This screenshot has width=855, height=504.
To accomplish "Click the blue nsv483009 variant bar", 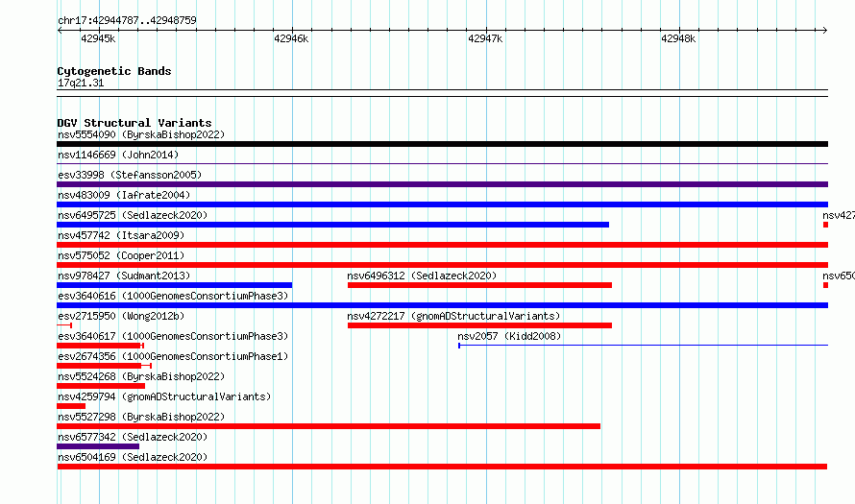I will pyautogui.click(x=442, y=204).
